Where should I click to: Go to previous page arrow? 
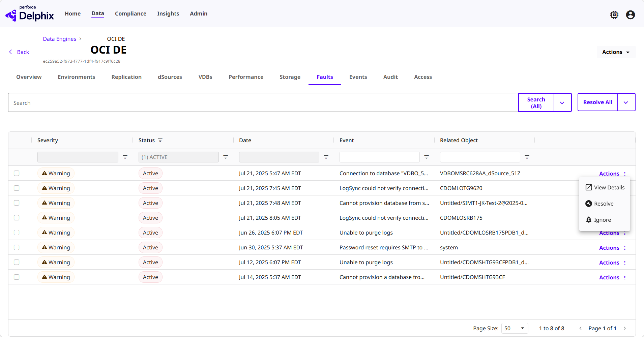[580, 328]
